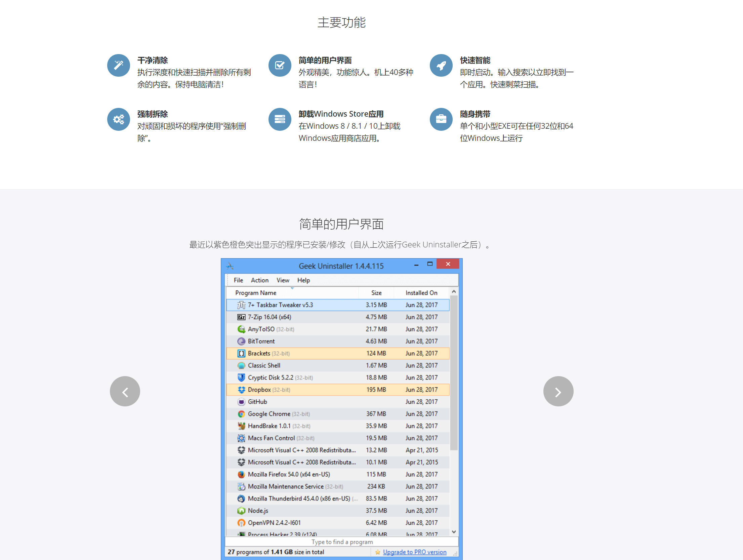This screenshot has height=560, width=743.
Task: Click the Google Chrome program icon
Action: point(241,414)
